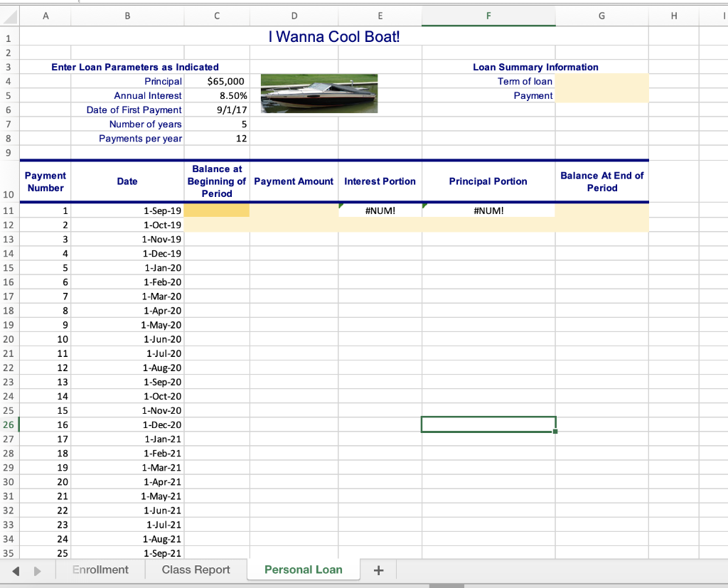Click the empty Term of loan value cell
The width and height of the screenshot is (728, 588).
coord(601,81)
